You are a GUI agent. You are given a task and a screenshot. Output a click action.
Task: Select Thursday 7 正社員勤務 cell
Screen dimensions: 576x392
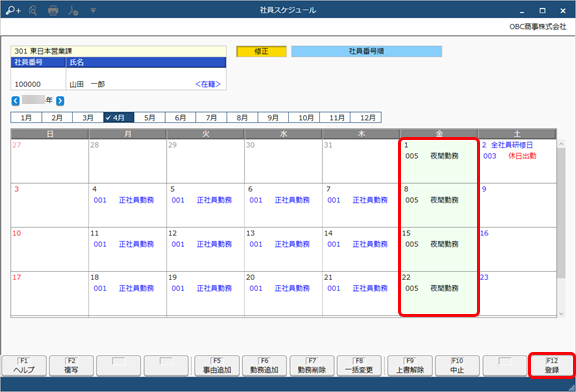tap(361, 205)
